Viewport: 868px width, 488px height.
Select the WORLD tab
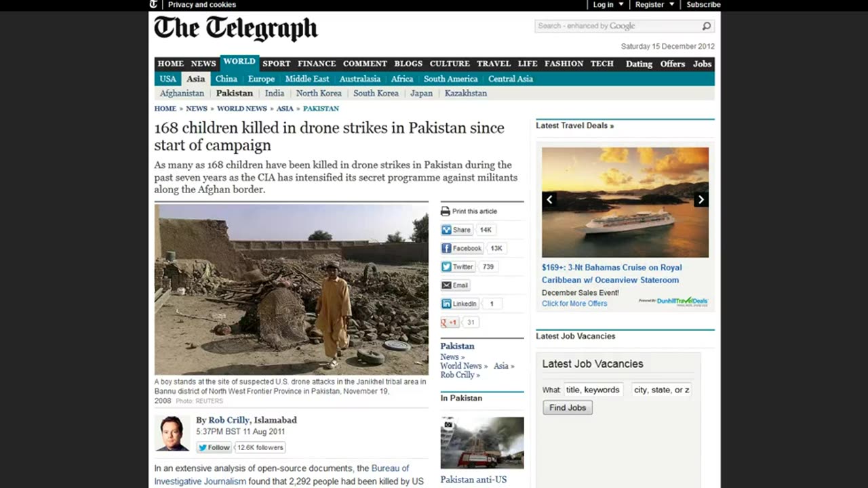(x=239, y=62)
